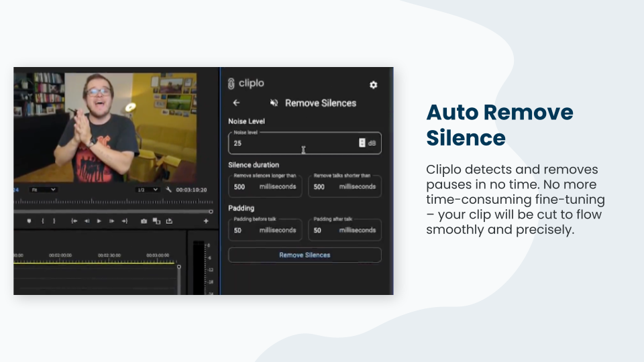Click the export share icon
Viewport: 644px width, 362px height.
point(169,221)
